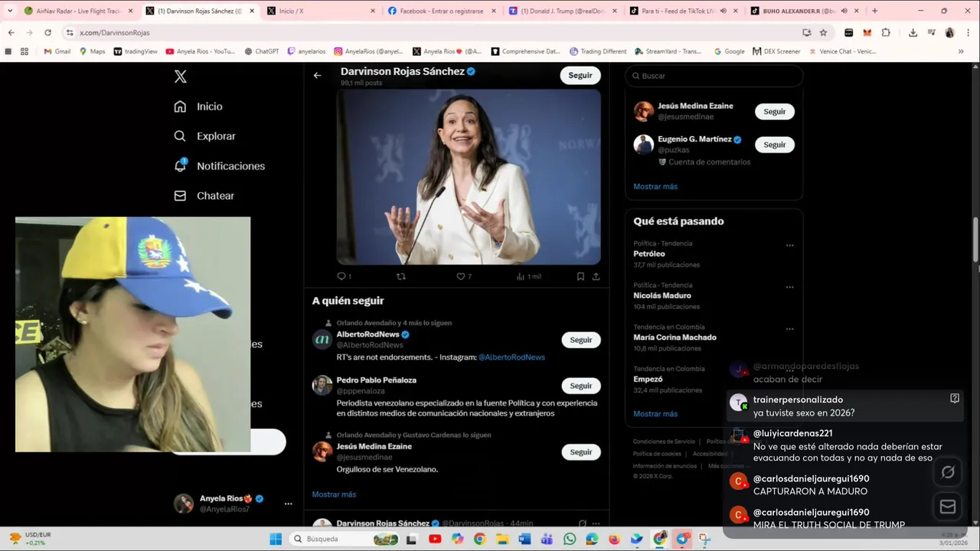
Task: Open the Chrome three-dot menu
Action: [968, 33]
